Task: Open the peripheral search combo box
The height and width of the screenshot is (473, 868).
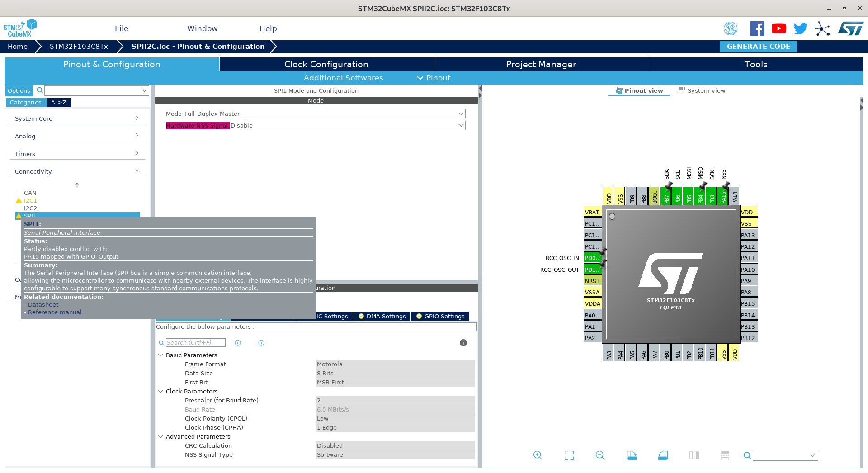Action: (97, 90)
